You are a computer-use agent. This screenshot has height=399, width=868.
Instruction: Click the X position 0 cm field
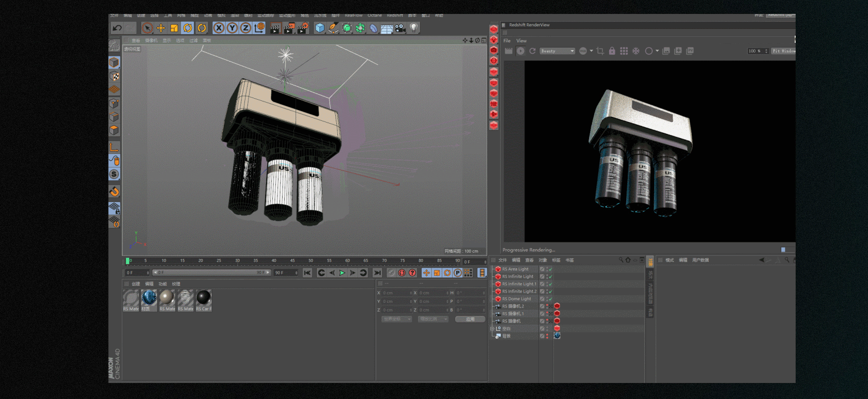coord(397,293)
